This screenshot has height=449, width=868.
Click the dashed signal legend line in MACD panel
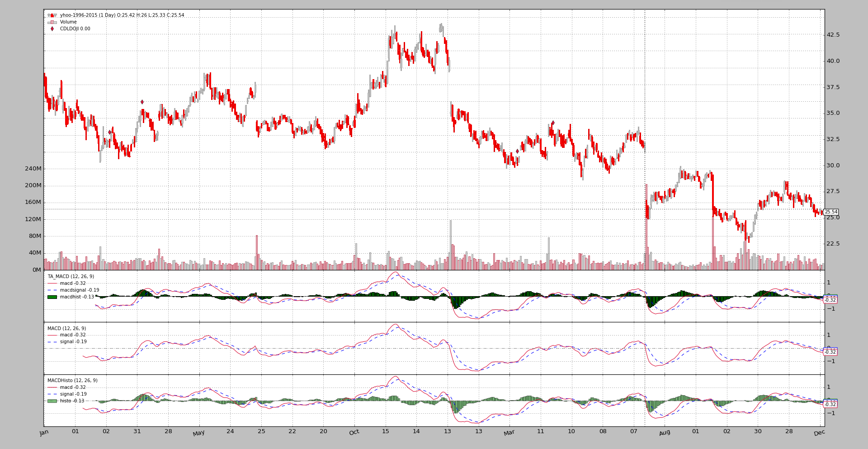[52, 342]
